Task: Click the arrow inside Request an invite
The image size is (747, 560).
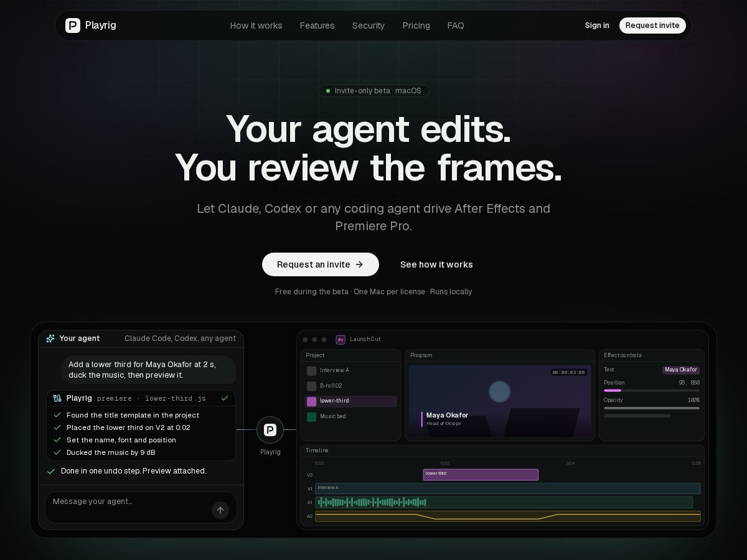Action: (x=359, y=264)
